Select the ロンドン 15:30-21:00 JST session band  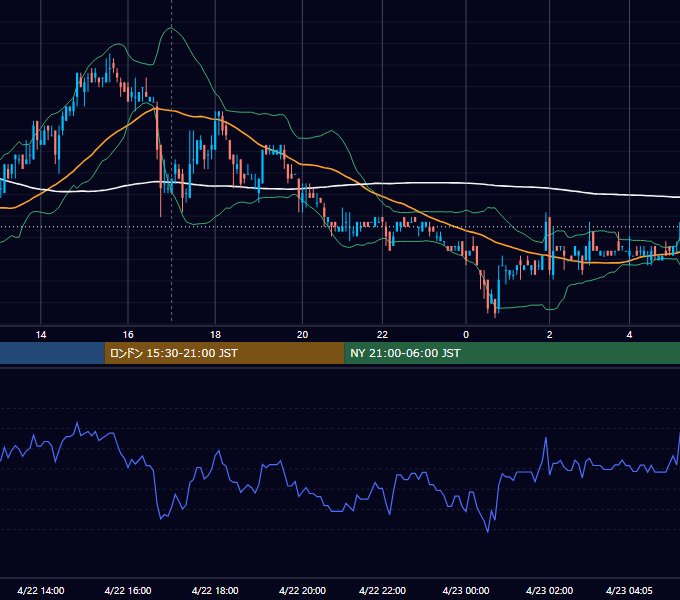pos(224,353)
